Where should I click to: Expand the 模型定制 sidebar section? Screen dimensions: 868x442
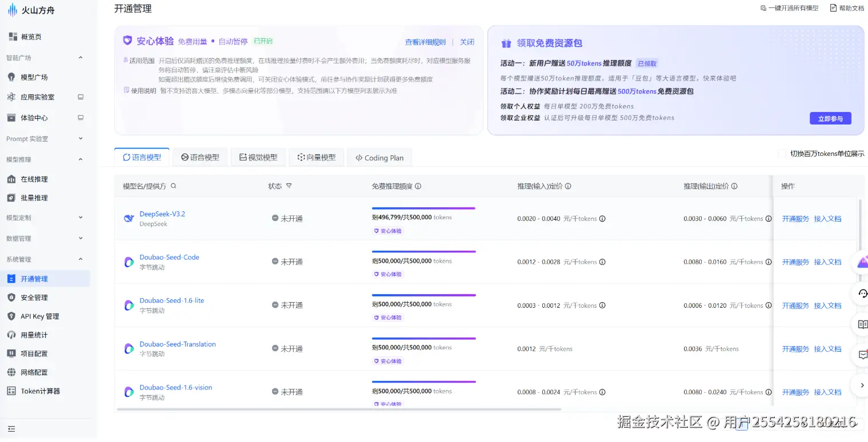tap(80, 218)
